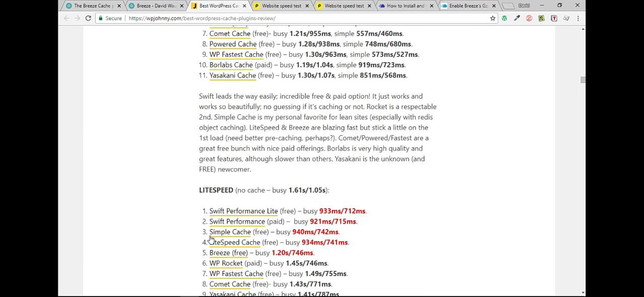Close the 'The Breeze Cache' tab
This screenshot has width=644, height=297.
click(x=119, y=6)
